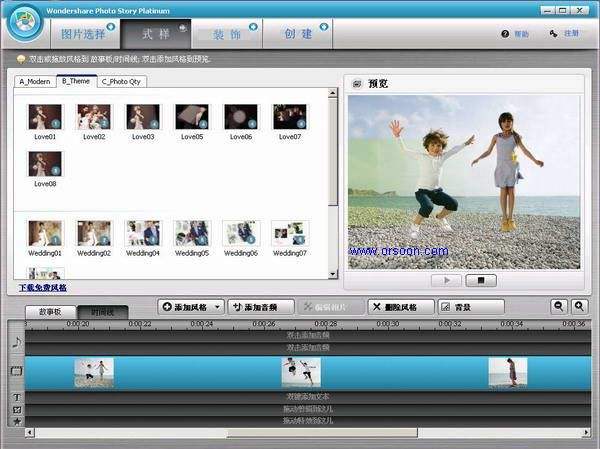600x449 pixels.
Task: Zoom in the timeline with magnifier
Action: click(x=579, y=307)
